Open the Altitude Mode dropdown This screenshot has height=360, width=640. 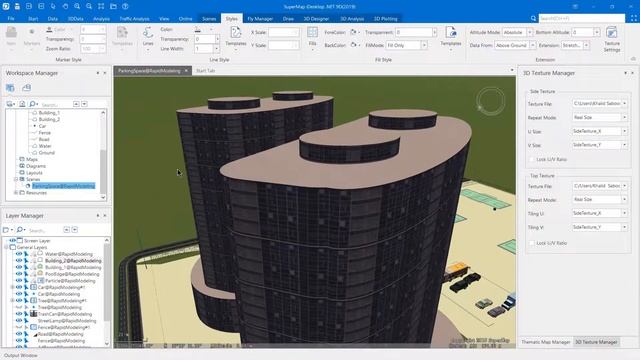pyautogui.click(x=529, y=32)
